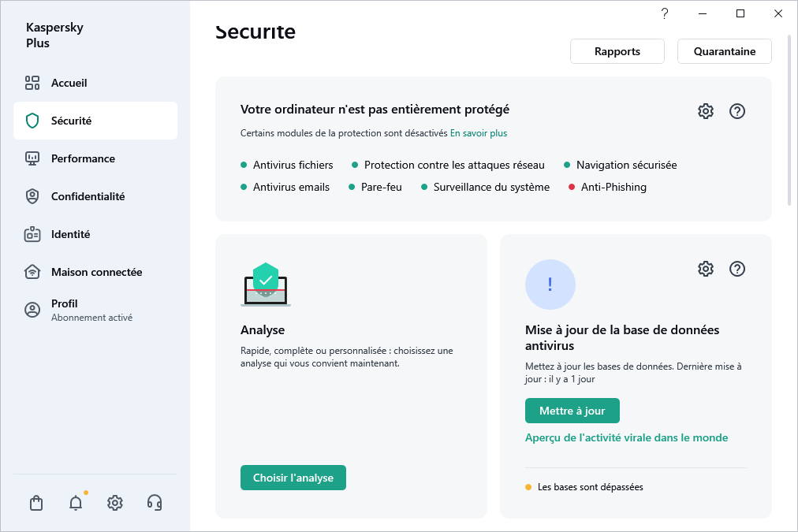
Task: Click the Analyse checkmark laptop icon
Action: click(266, 285)
